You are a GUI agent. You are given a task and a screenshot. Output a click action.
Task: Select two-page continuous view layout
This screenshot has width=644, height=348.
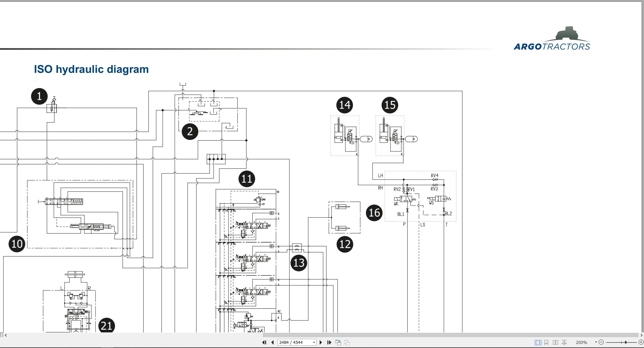[x=564, y=342]
